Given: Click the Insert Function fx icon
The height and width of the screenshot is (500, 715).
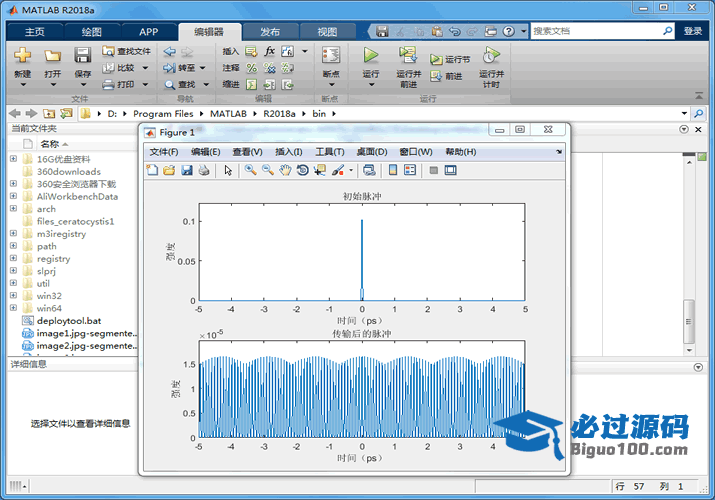Looking at the screenshot, I should tap(269, 51).
